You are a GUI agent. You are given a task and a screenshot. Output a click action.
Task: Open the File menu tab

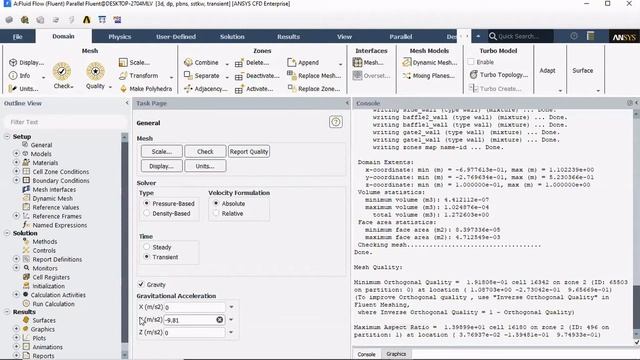point(18,36)
